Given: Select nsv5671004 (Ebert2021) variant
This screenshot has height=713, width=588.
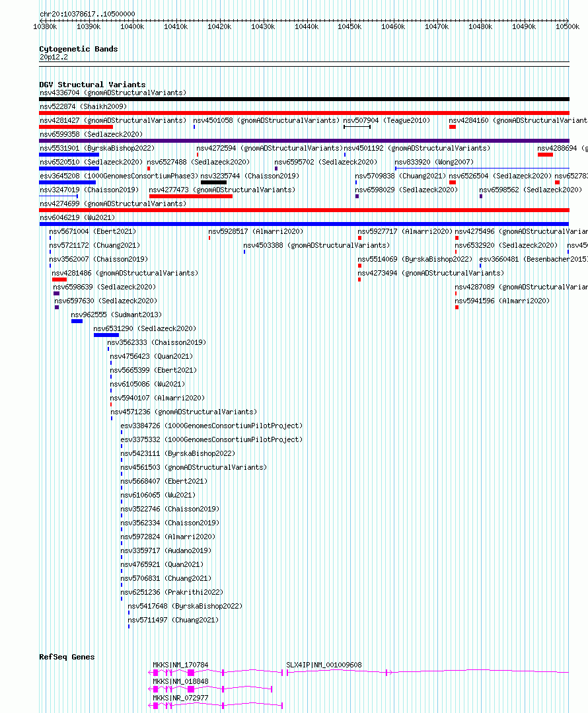Looking at the screenshot, I should [92, 231].
